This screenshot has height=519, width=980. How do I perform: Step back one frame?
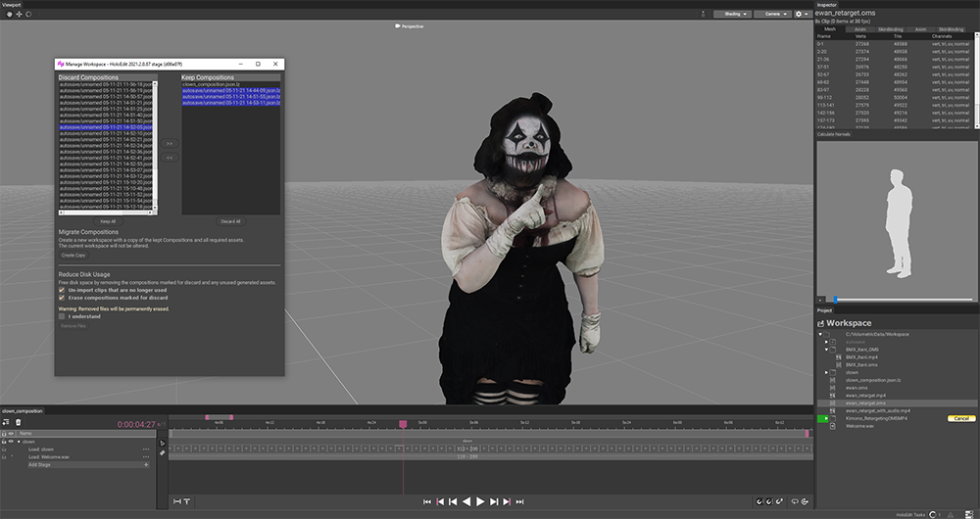point(453,501)
